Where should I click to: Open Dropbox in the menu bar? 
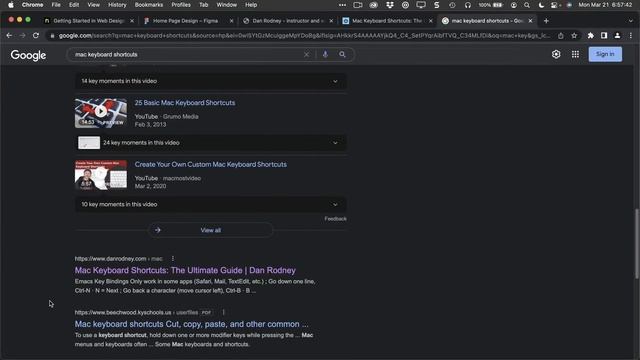pyautogui.click(x=389, y=5)
